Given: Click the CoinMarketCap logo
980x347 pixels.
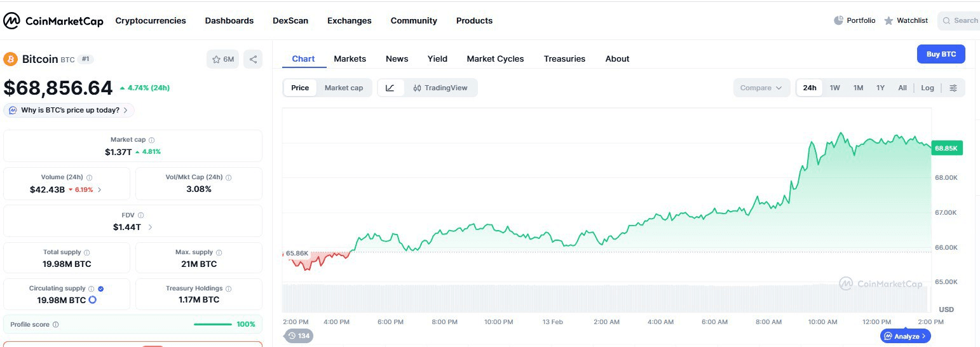Looking at the screenshot, I should (53, 21).
